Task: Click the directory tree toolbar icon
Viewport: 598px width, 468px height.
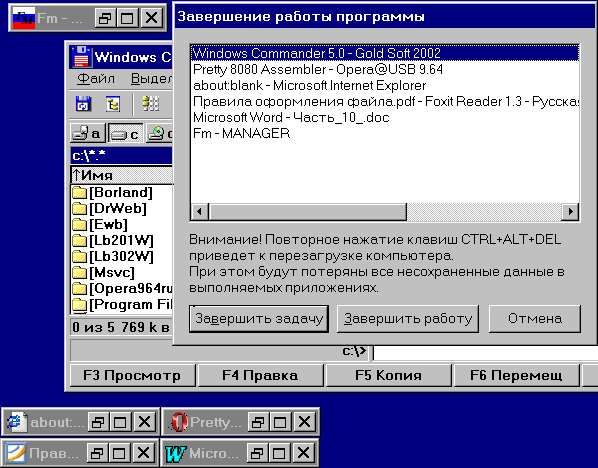Action: (x=113, y=103)
